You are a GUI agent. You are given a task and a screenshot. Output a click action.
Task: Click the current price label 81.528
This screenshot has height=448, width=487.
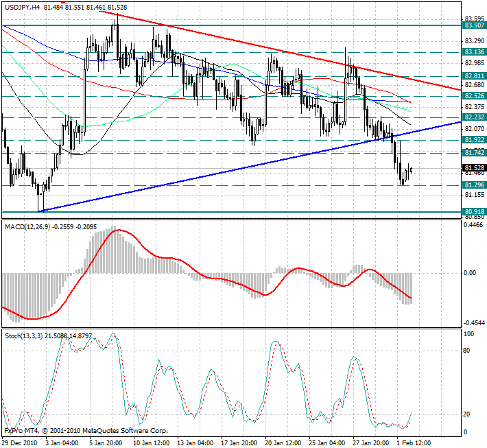(473, 167)
